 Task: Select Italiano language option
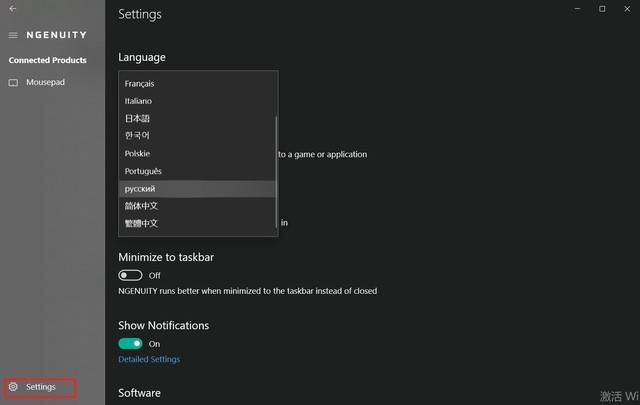click(198, 101)
